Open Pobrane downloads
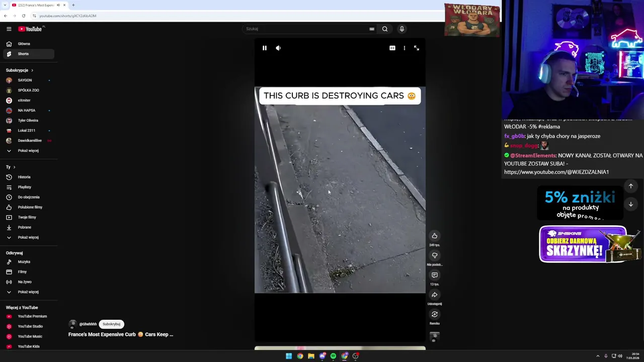Screen dimensions: 644x362 [28, 227]
